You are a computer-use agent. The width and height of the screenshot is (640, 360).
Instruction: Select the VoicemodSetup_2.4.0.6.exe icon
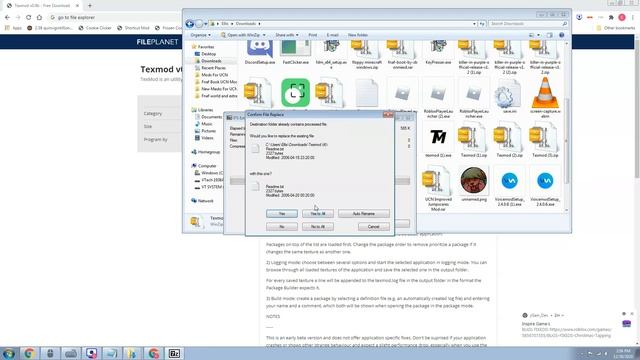545,180
